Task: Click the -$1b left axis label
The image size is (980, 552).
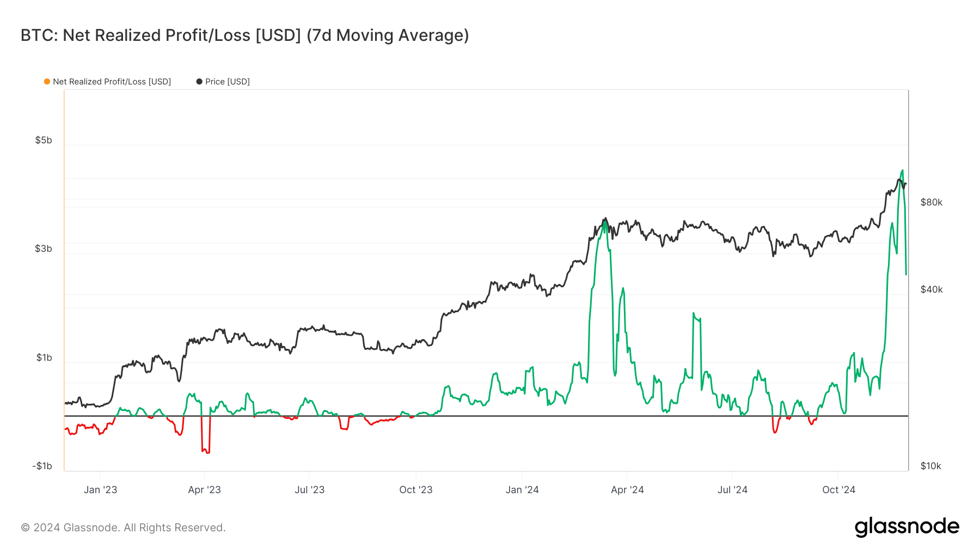Action: click(42, 466)
